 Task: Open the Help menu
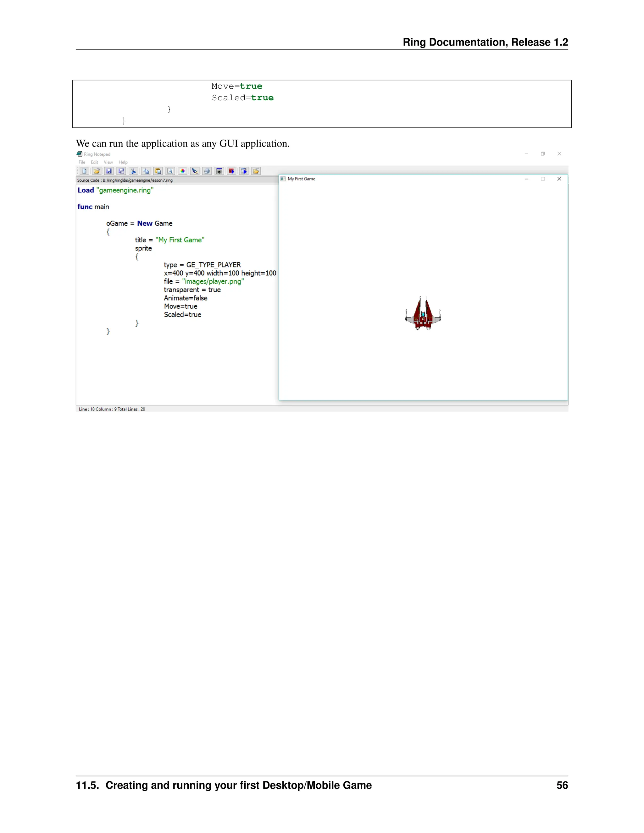(123, 162)
